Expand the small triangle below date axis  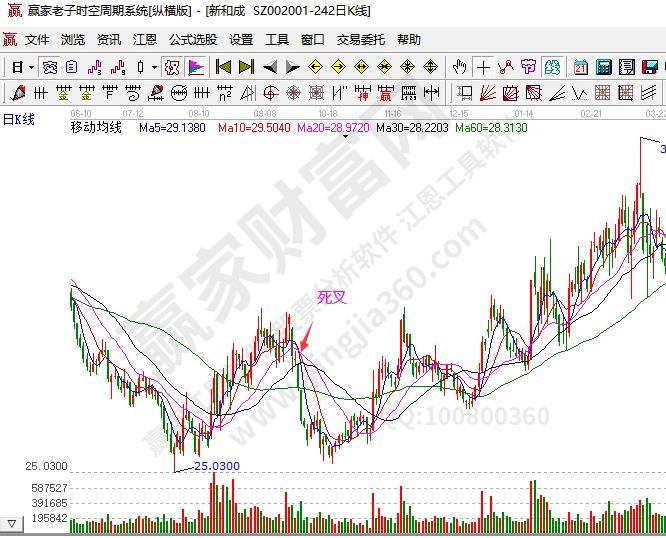click(346, 138)
